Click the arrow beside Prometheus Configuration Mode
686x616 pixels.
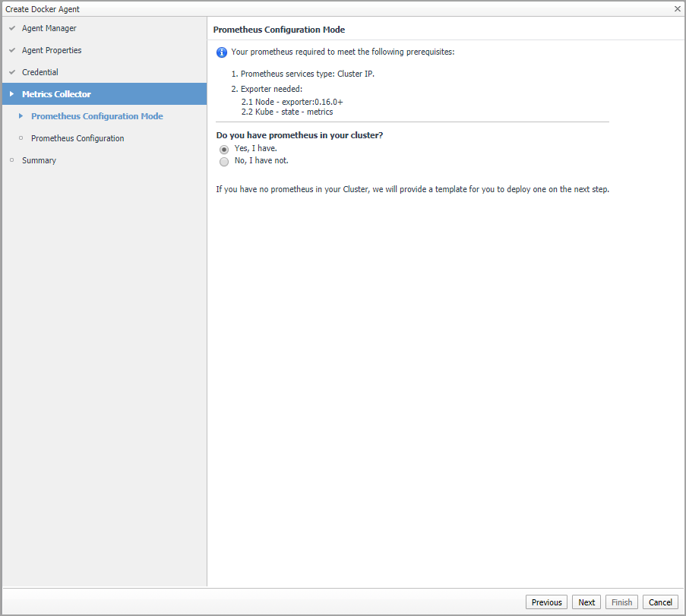coord(21,116)
